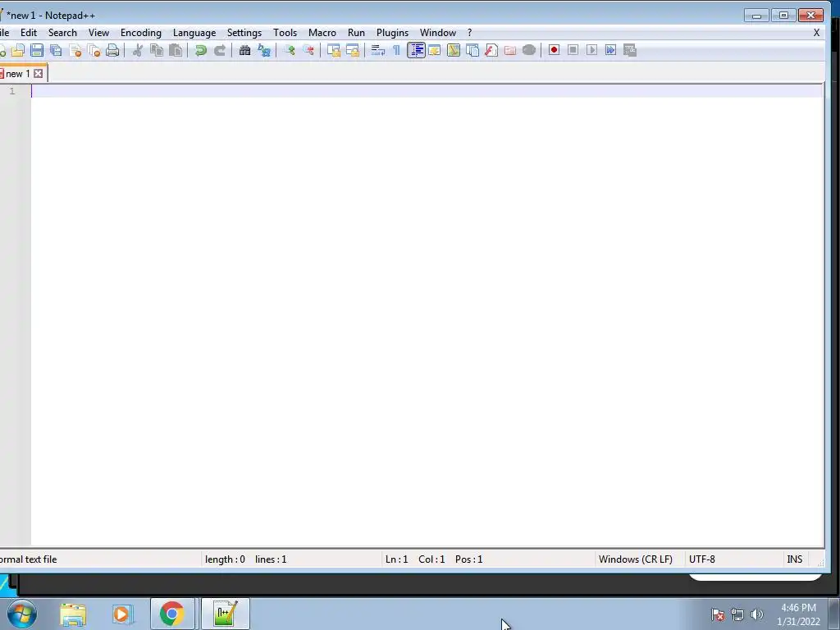The height and width of the screenshot is (630, 840).
Task: Open the Search menu
Action: point(62,33)
